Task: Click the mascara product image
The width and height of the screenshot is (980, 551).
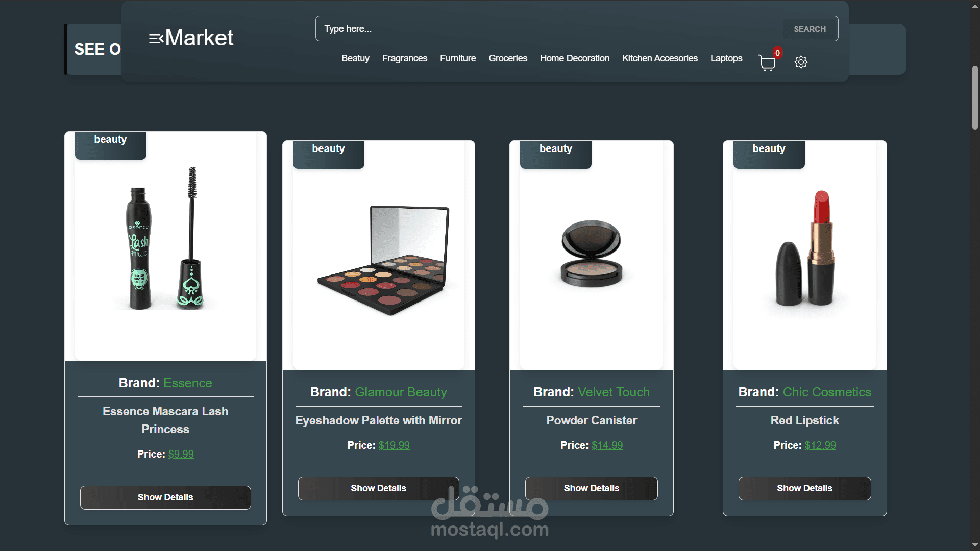Action: (165, 240)
